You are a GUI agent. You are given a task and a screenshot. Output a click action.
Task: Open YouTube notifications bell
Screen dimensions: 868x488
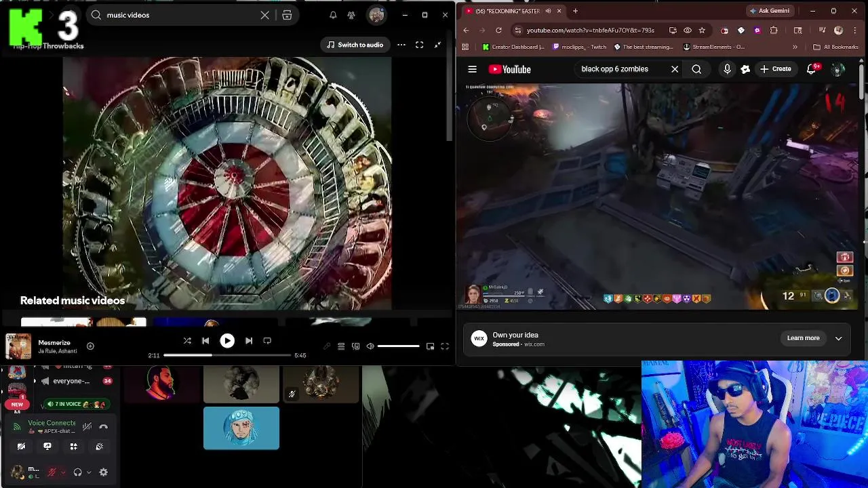click(x=811, y=69)
